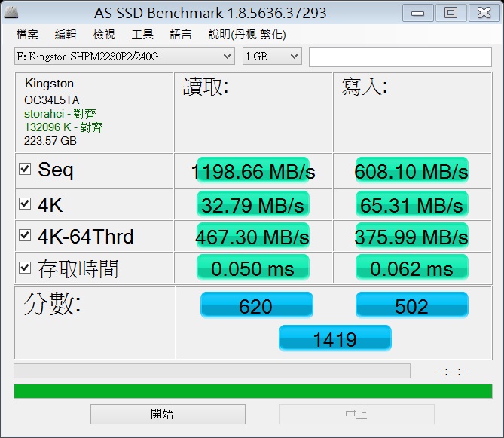This screenshot has height=438, width=504.
Task: Click the 開始 button
Action: [168, 414]
